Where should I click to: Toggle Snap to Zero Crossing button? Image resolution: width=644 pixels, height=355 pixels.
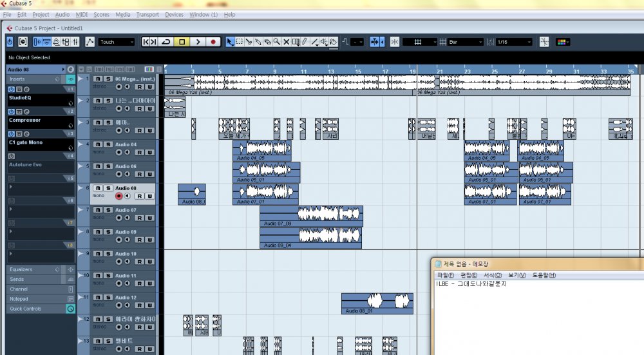point(544,42)
